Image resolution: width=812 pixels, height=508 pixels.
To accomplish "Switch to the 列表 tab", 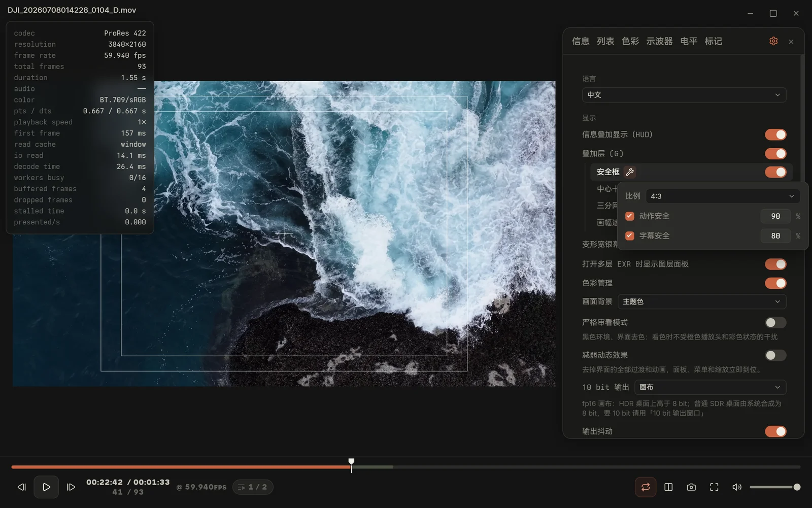I will click(x=605, y=41).
